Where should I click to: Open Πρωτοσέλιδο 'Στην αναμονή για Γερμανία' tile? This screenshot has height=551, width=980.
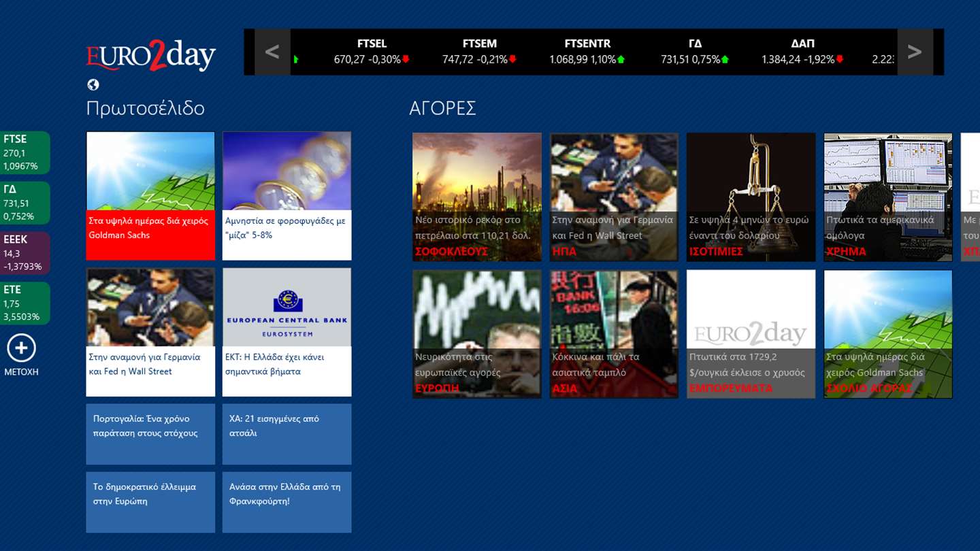(x=150, y=332)
